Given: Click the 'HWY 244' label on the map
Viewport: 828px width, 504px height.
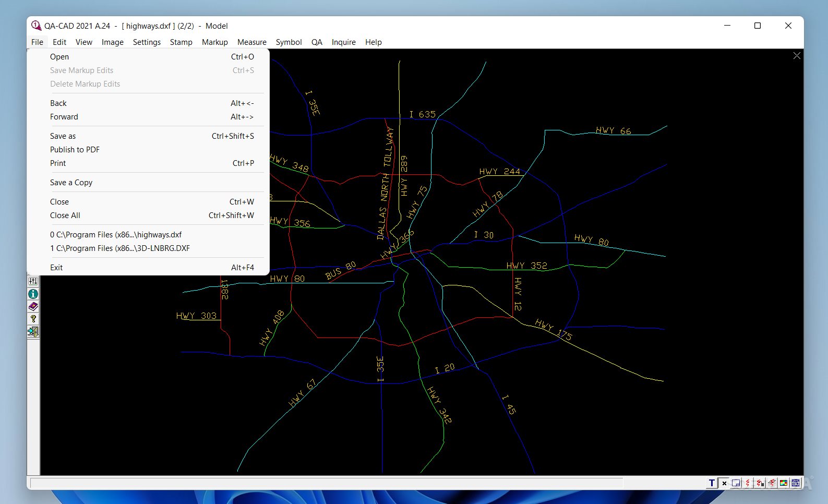Looking at the screenshot, I should click(499, 171).
